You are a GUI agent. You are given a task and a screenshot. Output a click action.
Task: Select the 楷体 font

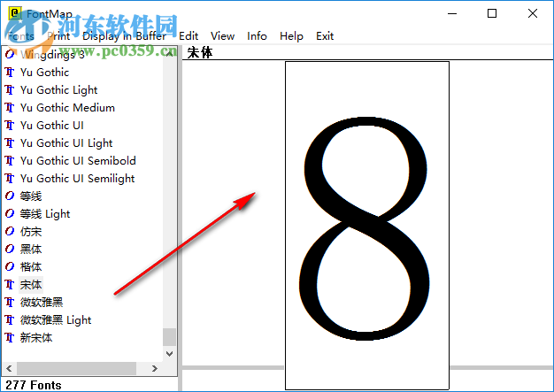pos(31,266)
